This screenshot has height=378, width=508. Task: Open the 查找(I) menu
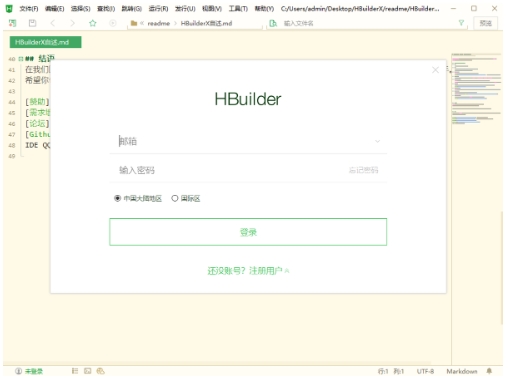click(x=106, y=9)
